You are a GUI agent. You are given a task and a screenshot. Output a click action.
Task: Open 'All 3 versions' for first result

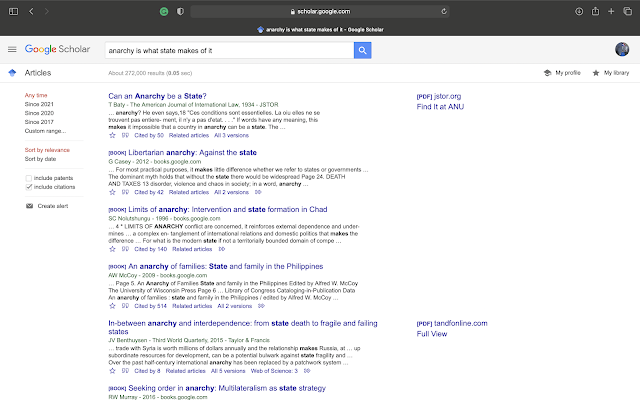point(231,136)
